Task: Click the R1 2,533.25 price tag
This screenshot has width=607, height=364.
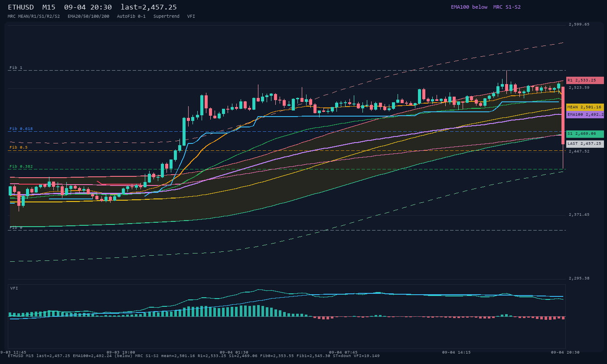Action: [585, 80]
